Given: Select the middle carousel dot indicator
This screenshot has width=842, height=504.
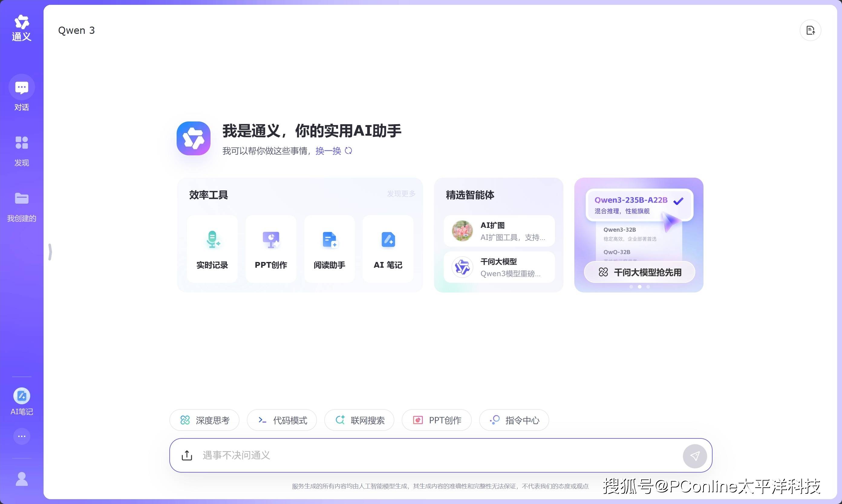Looking at the screenshot, I should [x=639, y=287].
